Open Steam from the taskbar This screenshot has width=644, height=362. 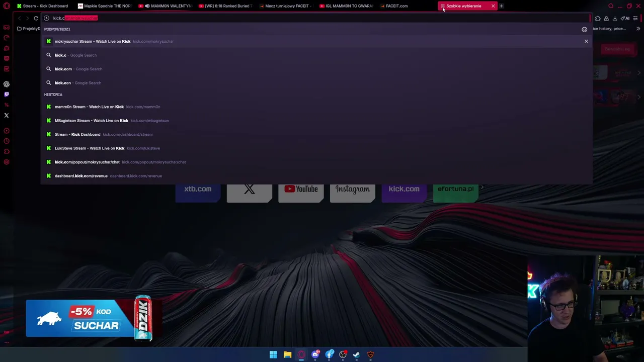tap(356, 354)
